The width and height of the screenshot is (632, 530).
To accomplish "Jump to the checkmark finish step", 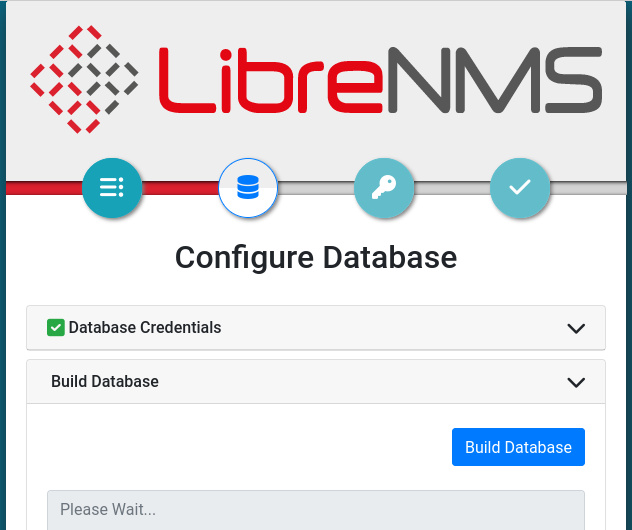I will pyautogui.click(x=520, y=188).
